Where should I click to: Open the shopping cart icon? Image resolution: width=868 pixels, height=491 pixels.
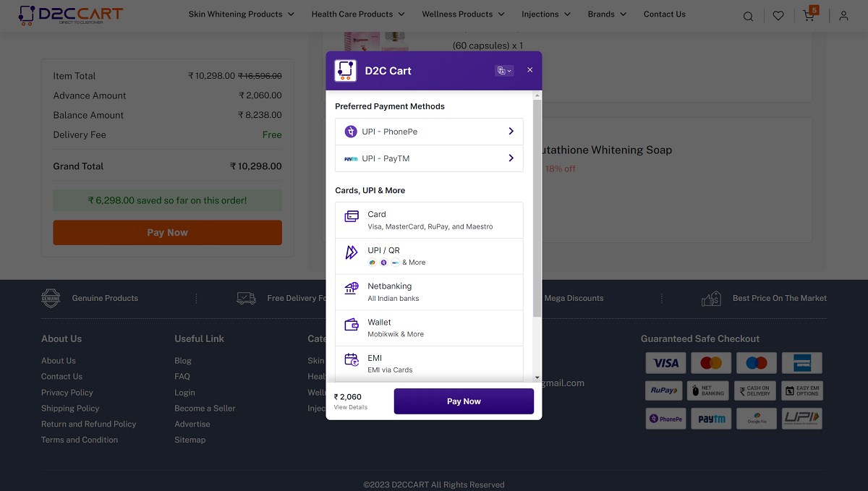click(809, 16)
